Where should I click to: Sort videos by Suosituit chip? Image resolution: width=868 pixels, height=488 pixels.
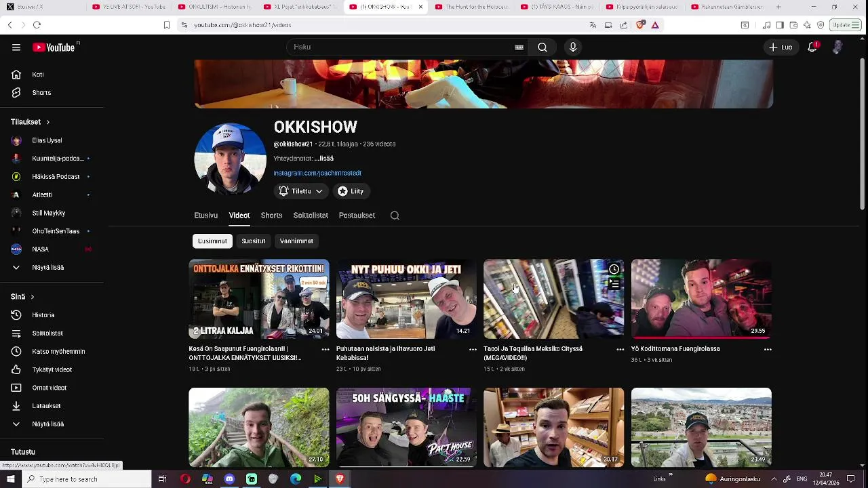(254, 241)
